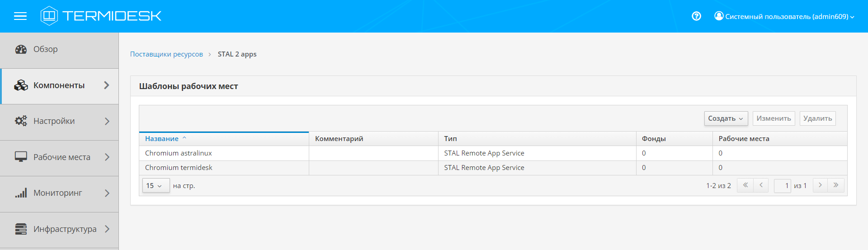
Task: Open the Обзор dashboard section
Action: point(45,49)
